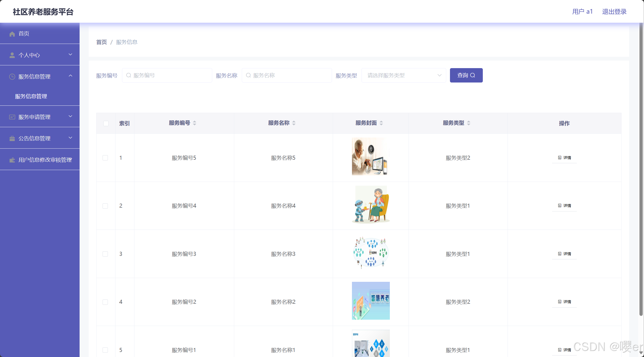Check the checkbox for row 服务编号3
The height and width of the screenshot is (357, 644).
coord(105,254)
